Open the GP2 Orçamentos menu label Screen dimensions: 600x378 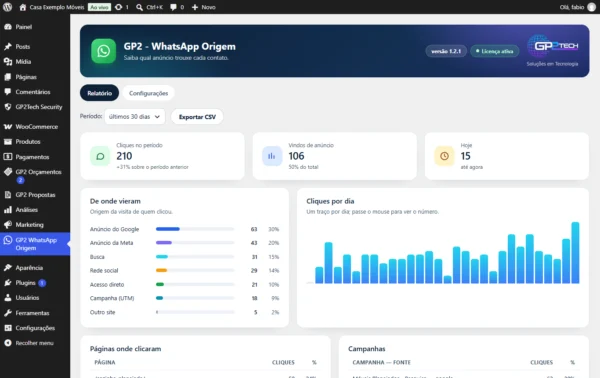(x=38, y=172)
